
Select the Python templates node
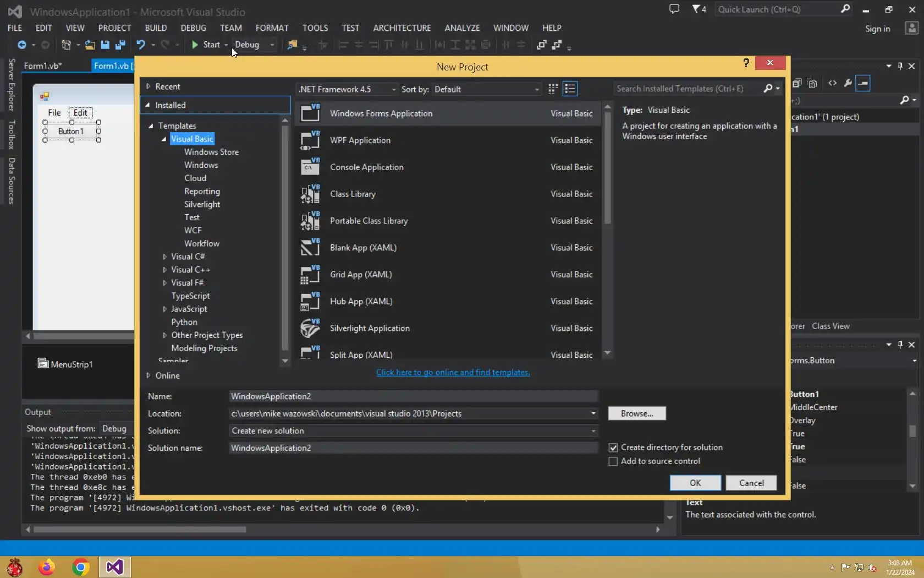click(184, 322)
